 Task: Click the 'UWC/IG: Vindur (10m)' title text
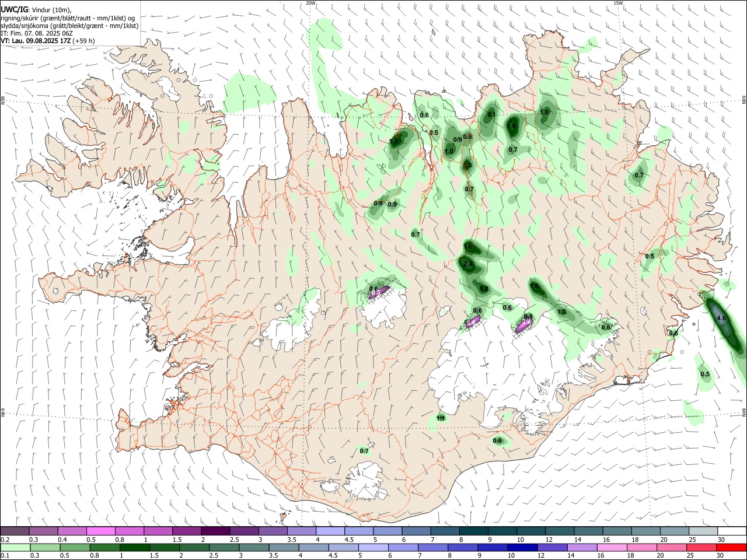(36, 10)
